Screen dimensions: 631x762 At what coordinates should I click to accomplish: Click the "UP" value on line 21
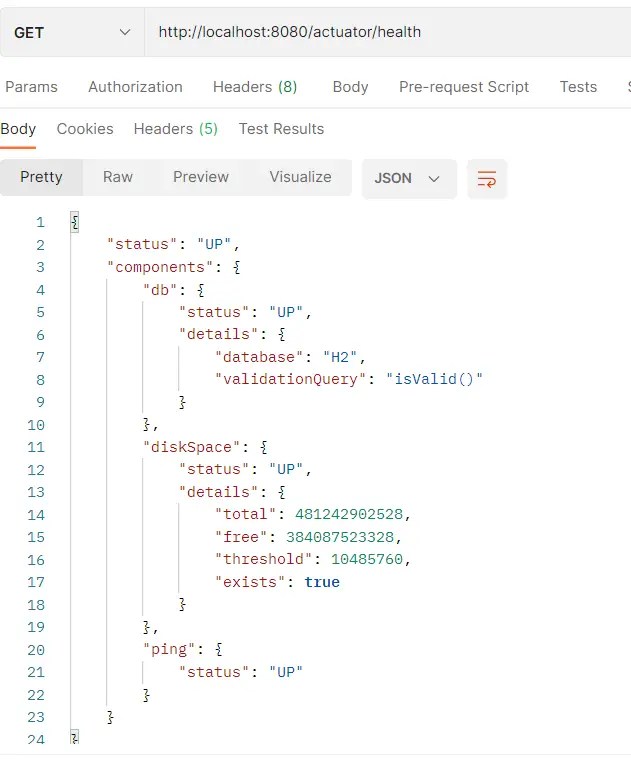286,672
